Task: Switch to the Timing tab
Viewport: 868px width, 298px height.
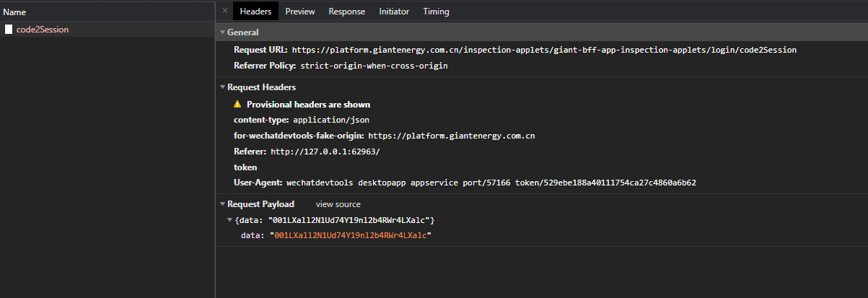Action: pos(436,12)
